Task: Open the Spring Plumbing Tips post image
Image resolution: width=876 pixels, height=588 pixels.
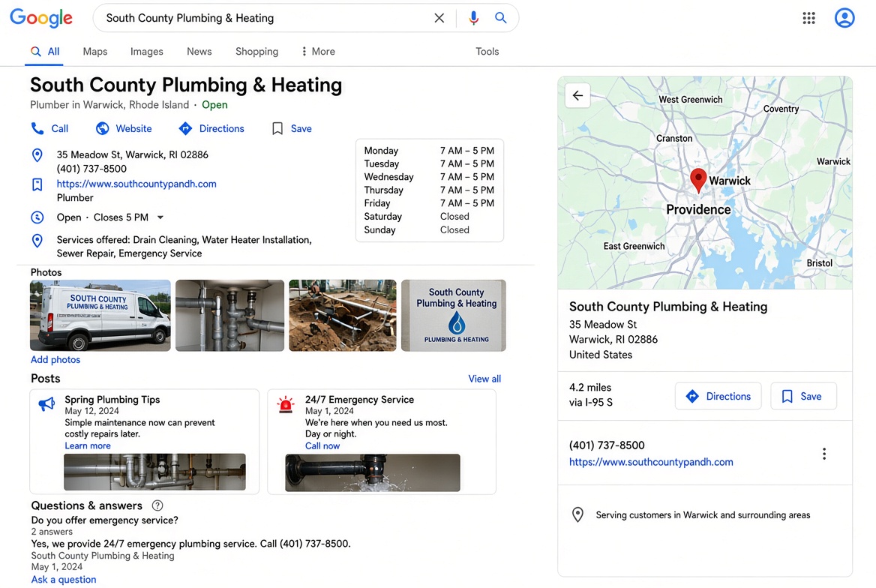Action: click(x=154, y=472)
